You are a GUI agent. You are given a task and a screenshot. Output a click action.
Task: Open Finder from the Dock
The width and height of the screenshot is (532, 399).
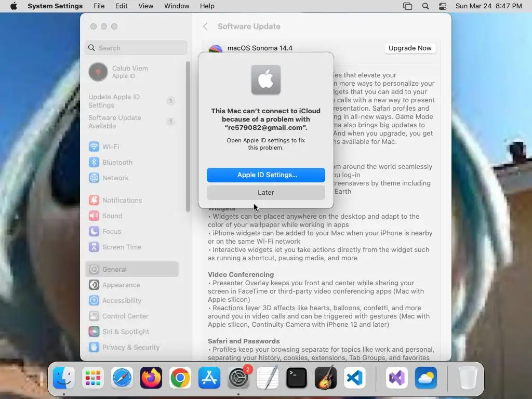click(x=64, y=378)
